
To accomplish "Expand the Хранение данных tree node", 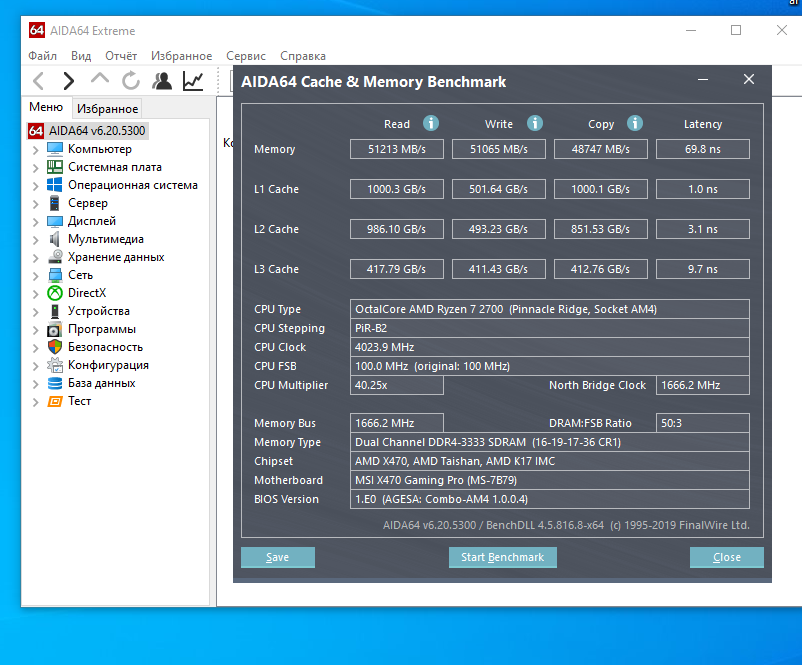I will (35, 258).
